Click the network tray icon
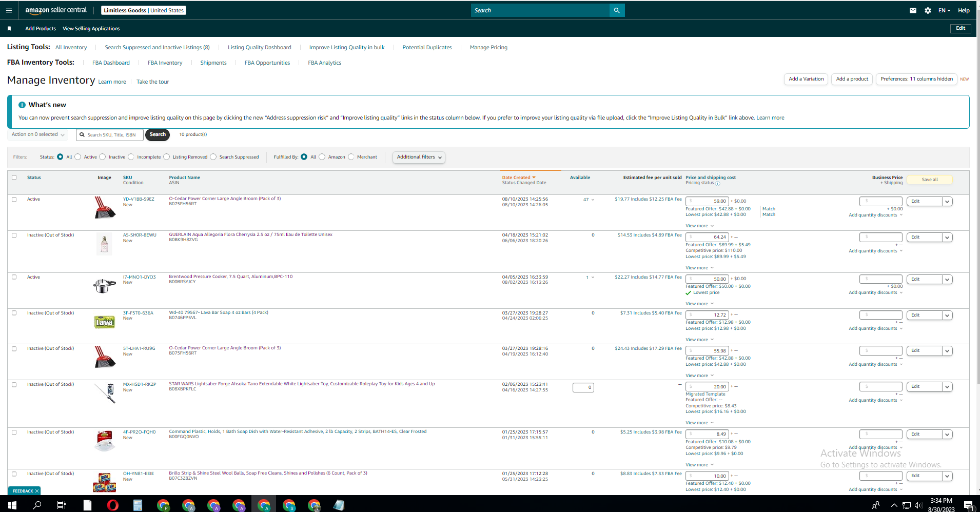The height and width of the screenshot is (512, 980). [907, 505]
